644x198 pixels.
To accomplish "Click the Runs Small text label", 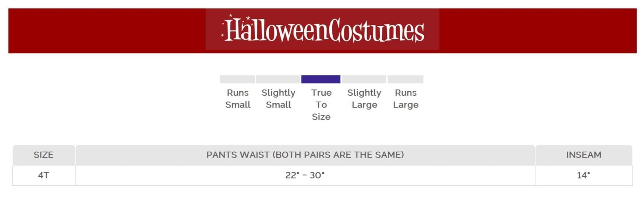I will pos(238,99).
